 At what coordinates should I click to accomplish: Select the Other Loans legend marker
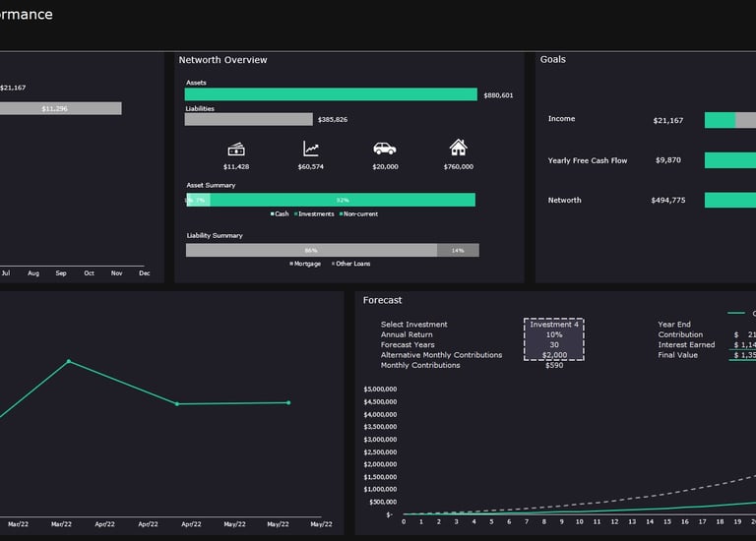coord(333,264)
